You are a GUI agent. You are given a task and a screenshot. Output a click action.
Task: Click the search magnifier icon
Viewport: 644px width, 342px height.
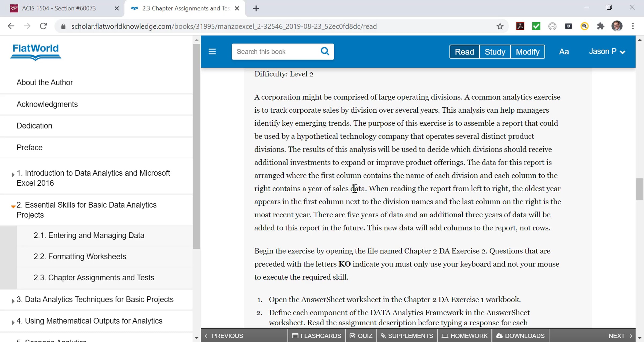[x=325, y=51]
